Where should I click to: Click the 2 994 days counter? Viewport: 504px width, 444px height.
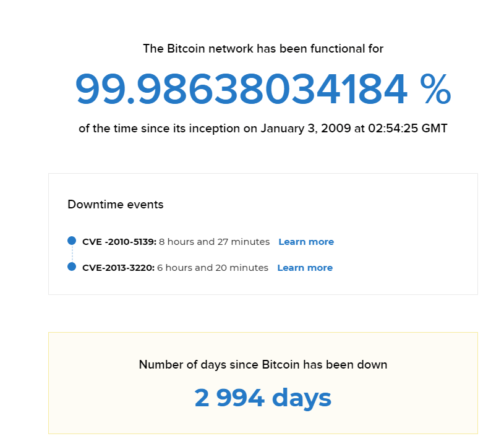click(263, 398)
